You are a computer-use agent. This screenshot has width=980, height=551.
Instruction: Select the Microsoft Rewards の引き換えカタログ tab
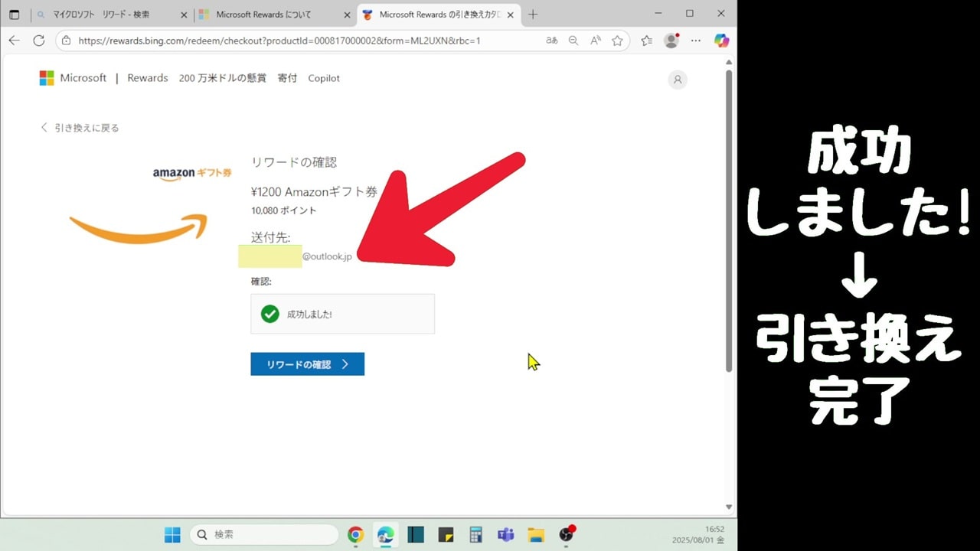click(x=439, y=15)
